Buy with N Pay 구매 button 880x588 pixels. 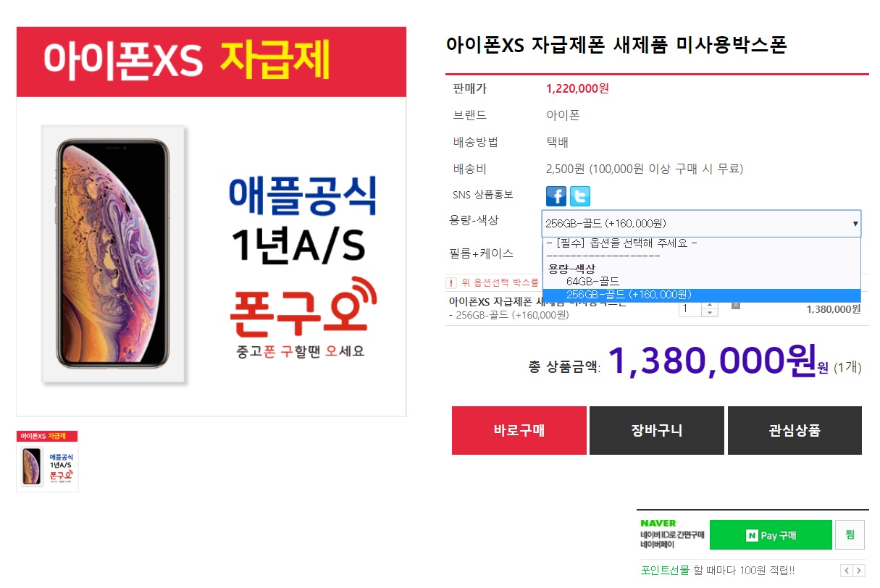click(x=771, y=535)
